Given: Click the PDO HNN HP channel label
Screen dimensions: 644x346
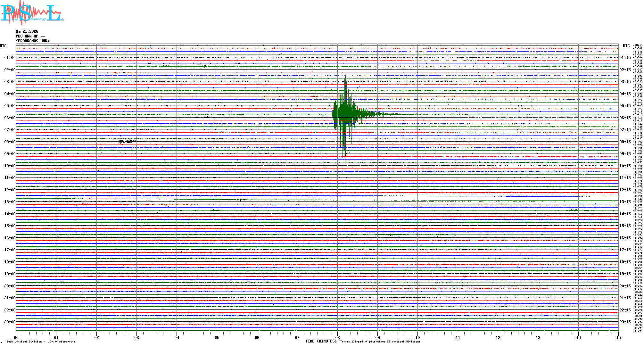Looking at the screenshot, I should [x=30, y=36].
